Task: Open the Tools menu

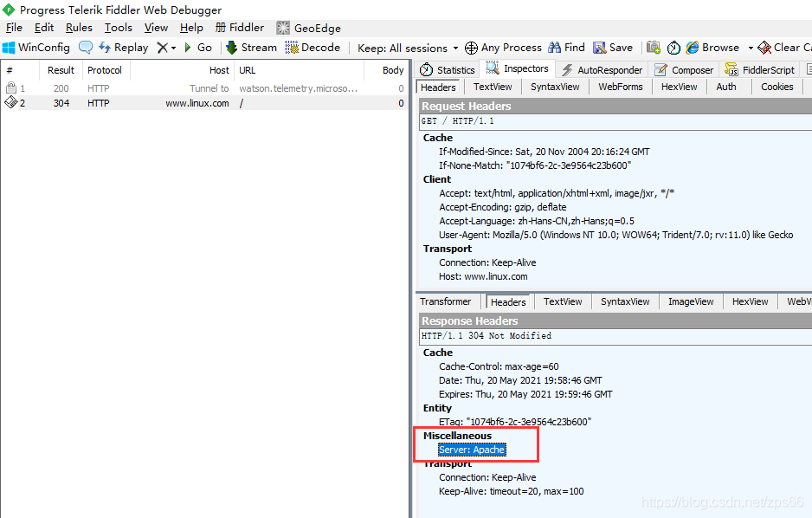Action: [118, 28]
